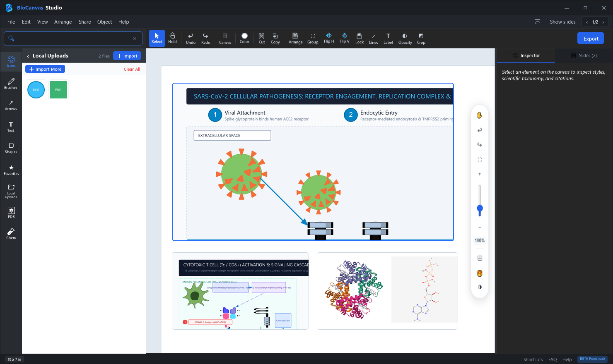The image size is (613, 364).
Task: Click the Export button
Action: tap(591, 38)
